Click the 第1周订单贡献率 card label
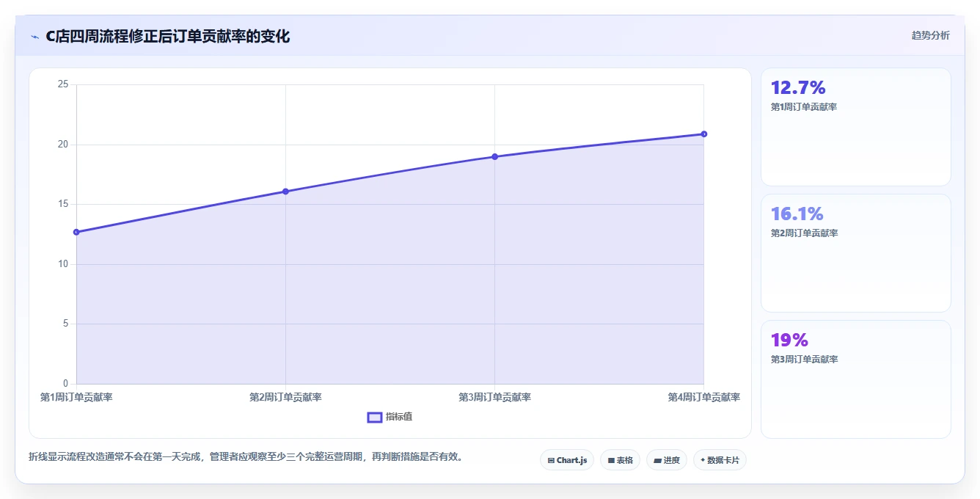Screen dimensions: 980x499 [804, 107]
